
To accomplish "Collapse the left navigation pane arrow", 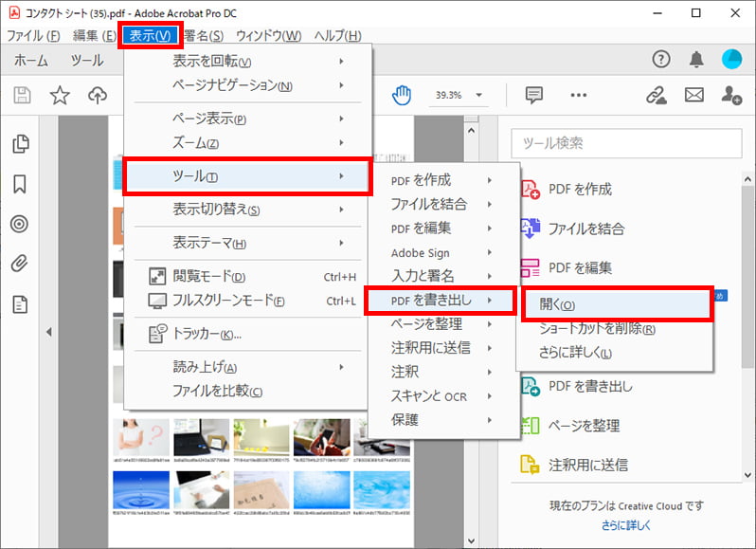I will pos(49,331).
